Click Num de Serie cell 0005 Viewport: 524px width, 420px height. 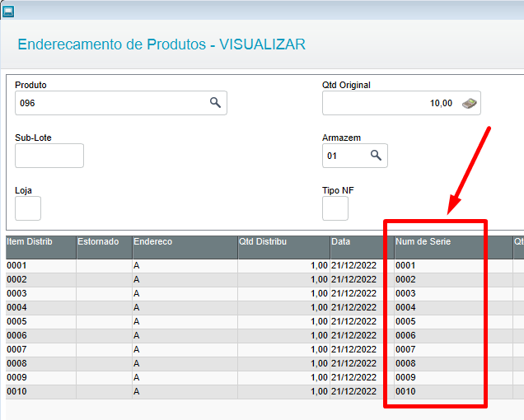(x=453, y=322)
